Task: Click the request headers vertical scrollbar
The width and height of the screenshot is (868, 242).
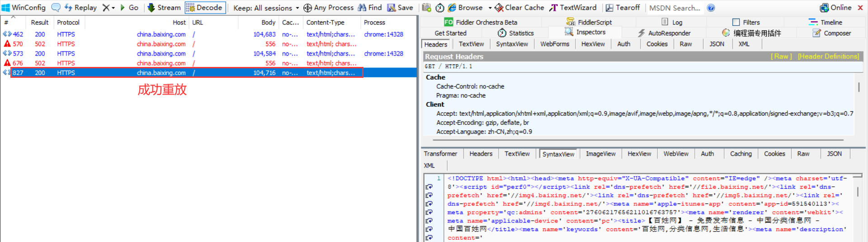Action: 859,87
